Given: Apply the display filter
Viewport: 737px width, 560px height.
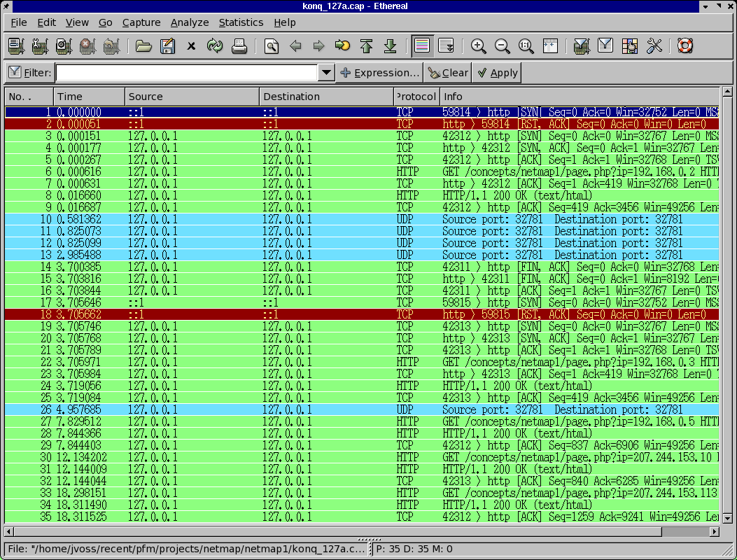Looking at the screenshot, I should point(497,73).
